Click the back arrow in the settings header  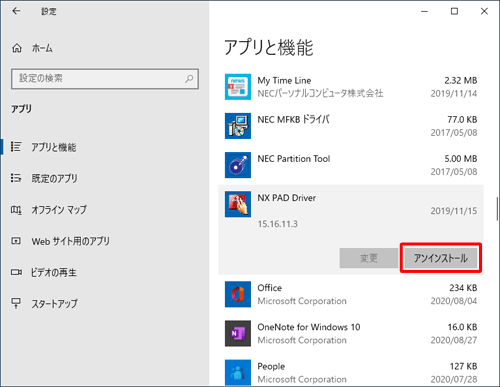(x=16, y=11)
